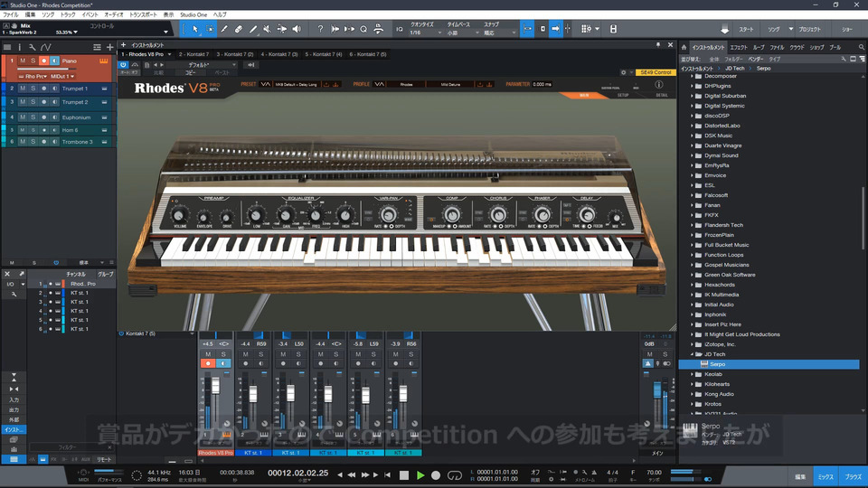Screen dimensions: 868x488
Task: Open the wrench options above track list
Action: [33, 47]
